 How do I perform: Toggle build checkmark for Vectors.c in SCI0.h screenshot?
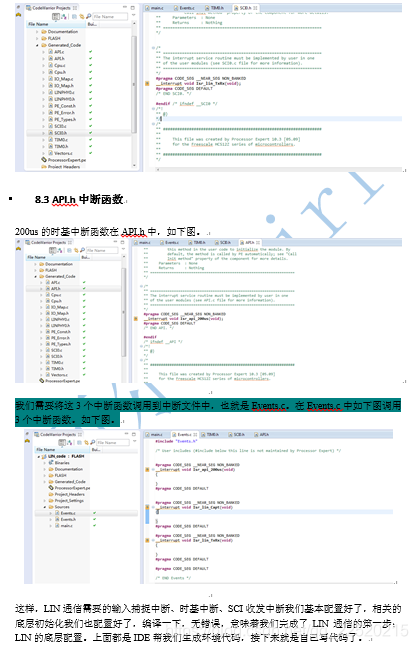(x=90, y=153)
